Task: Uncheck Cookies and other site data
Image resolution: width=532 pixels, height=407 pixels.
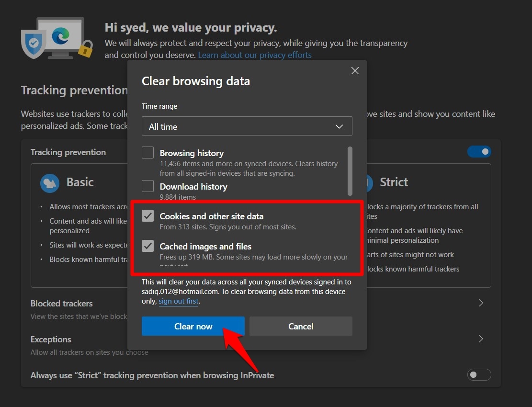Action: point(148,216)
